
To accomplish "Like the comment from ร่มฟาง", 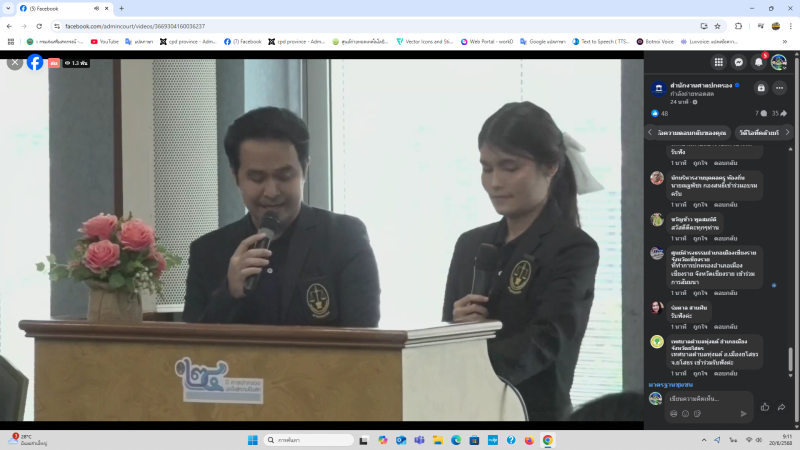I will click(x=700, y=327).
